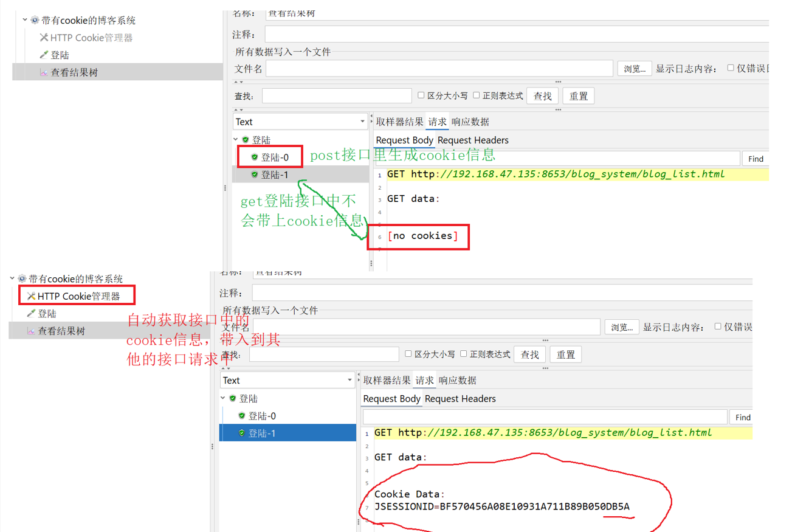The height and width of the screenshot is (532, 792).
Task: Toggle 区分大小写 checkbox in lower screenshot
Action: (x=408, y=354)
